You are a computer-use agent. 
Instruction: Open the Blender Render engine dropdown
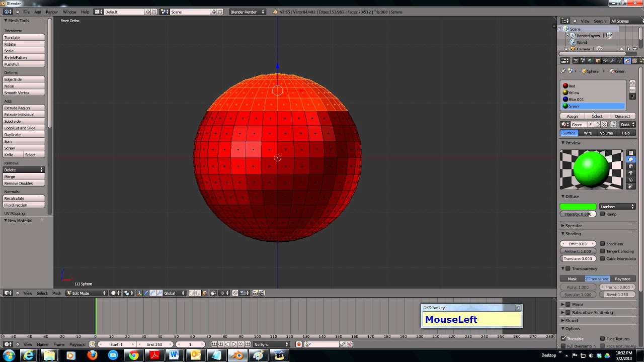click(x=247, y=12)
